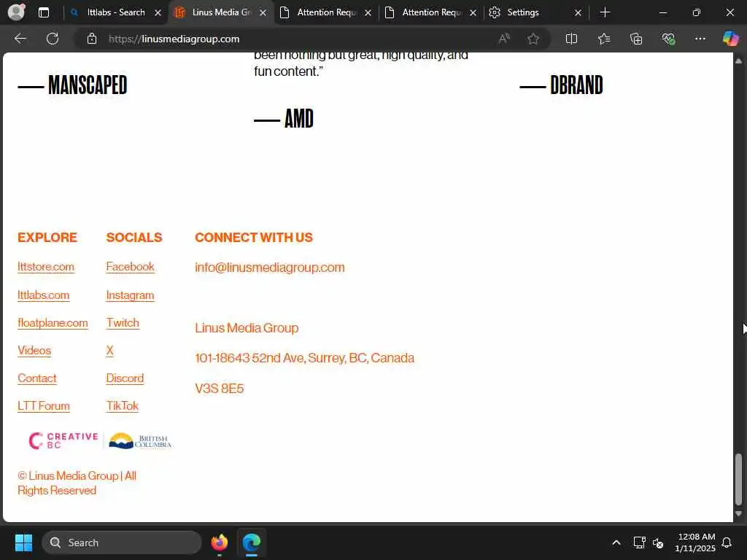The height and width of the screenshot is (560, 747).
Task: Open the lttlabs.com link
Action: [x=43, y=295]
